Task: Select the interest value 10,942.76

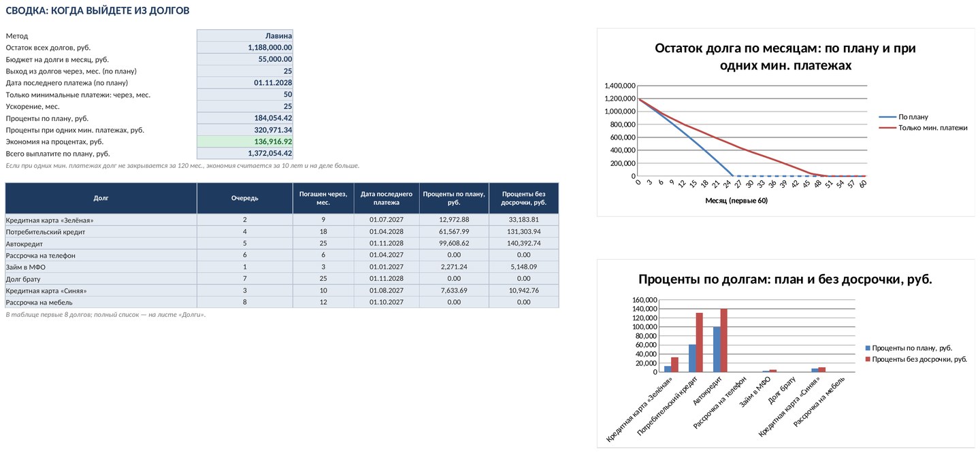Action: [x=523, y=290]
